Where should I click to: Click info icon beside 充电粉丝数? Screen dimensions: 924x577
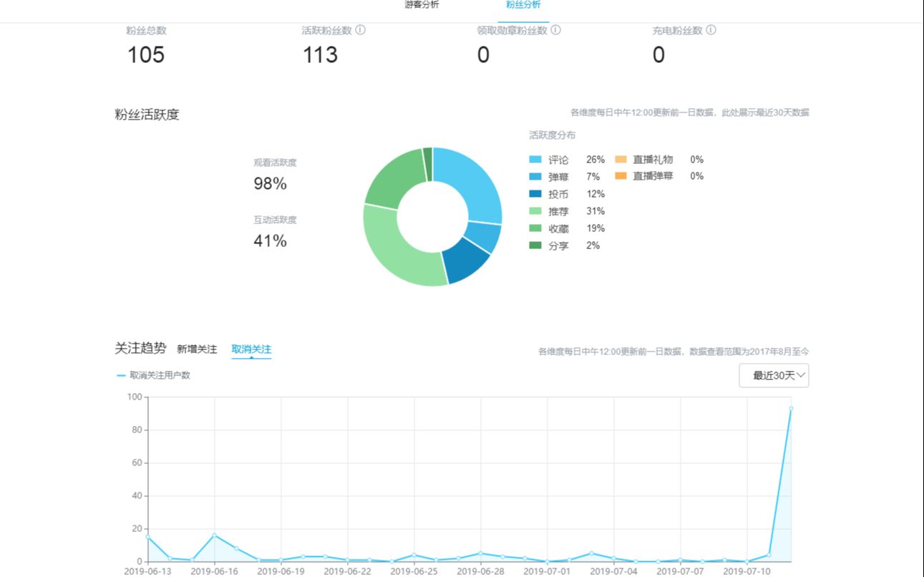711,30
